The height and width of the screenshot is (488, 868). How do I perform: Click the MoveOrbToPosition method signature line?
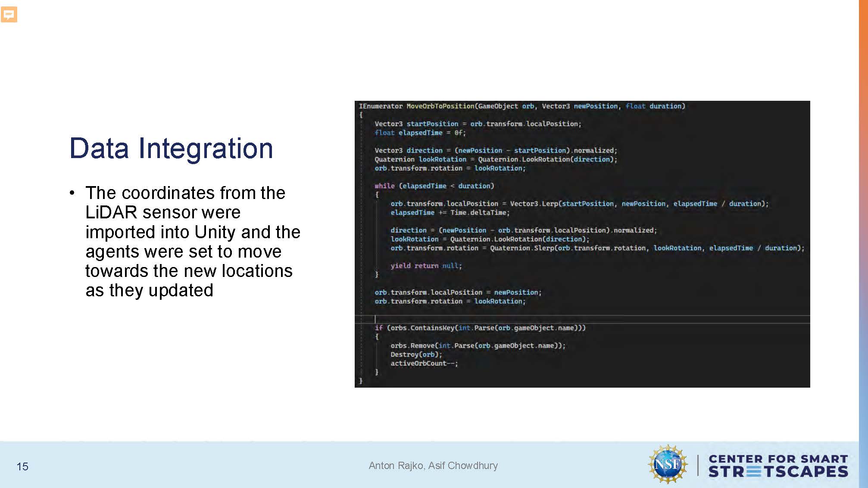(521, 106)
